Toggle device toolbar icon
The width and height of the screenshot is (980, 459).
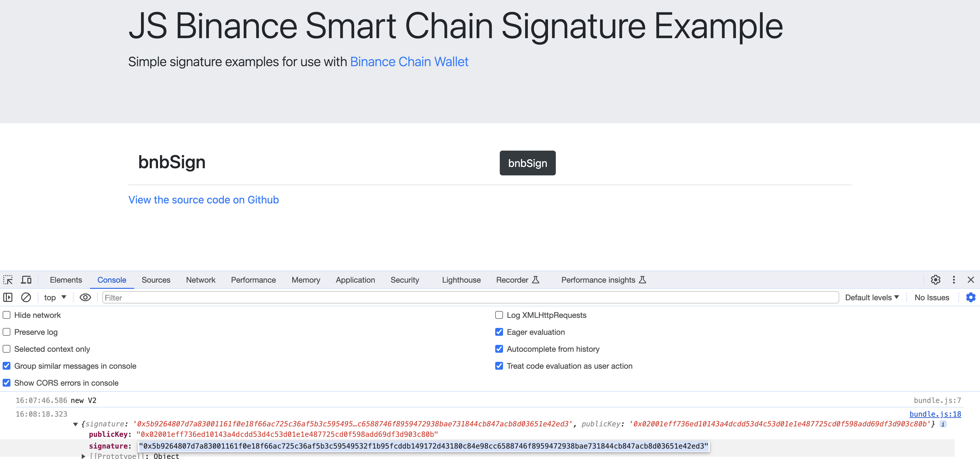26,280
